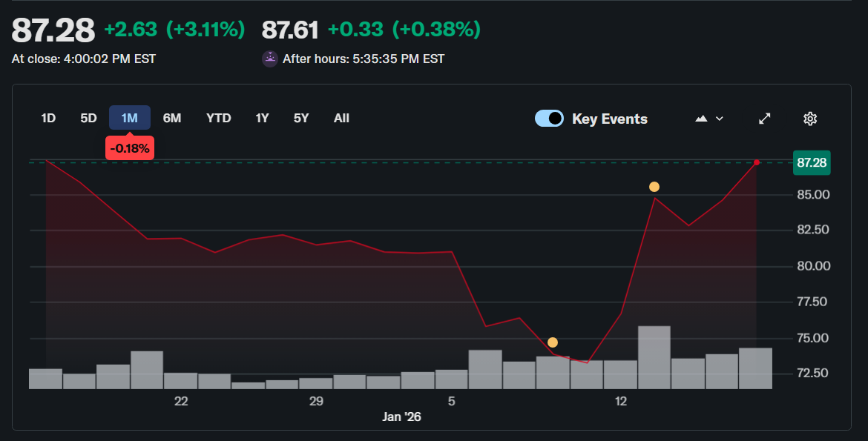Click the tallest volume bar
The image size is (868, 441).
[654, 357]
